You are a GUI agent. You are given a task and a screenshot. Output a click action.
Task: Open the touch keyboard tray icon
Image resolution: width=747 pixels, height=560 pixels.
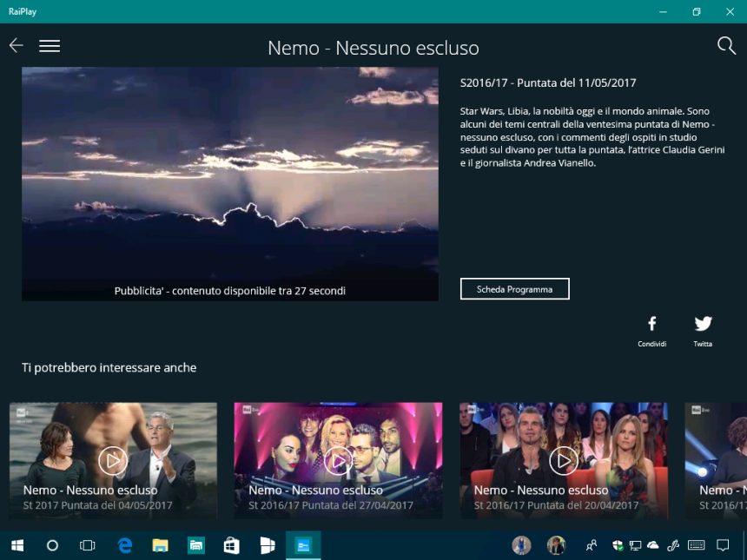point(697,545)
